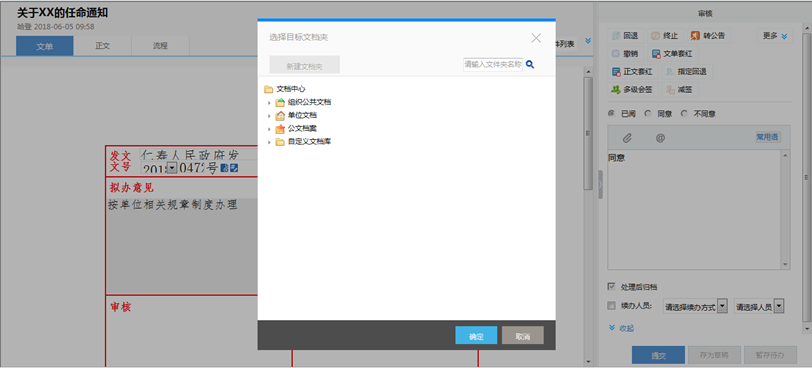Image resolution: width=812 pixels, height=368 pixels.
Task: Select the 同意 radio button
Action: click(x=647, y=113)
